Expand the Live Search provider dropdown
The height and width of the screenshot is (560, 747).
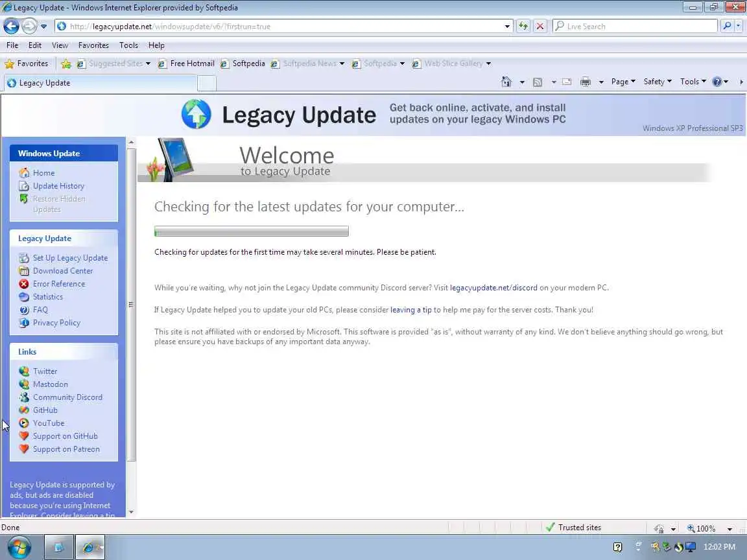[739, 26]
